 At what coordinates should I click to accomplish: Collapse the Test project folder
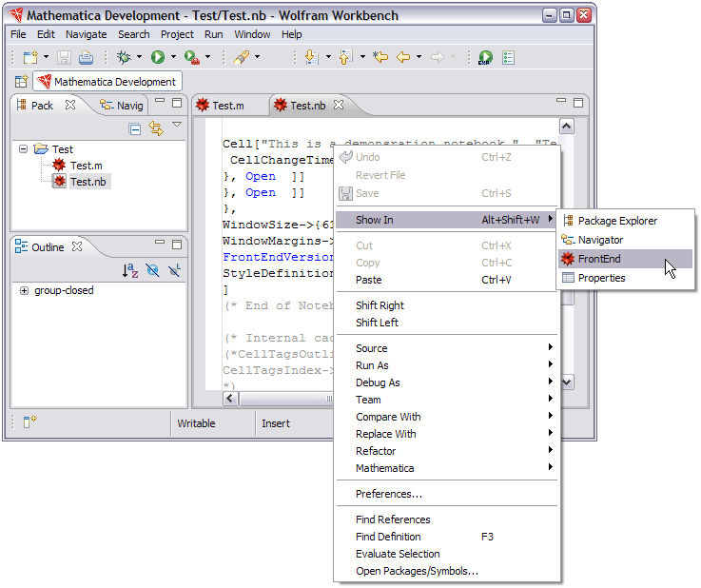point(23,148)
